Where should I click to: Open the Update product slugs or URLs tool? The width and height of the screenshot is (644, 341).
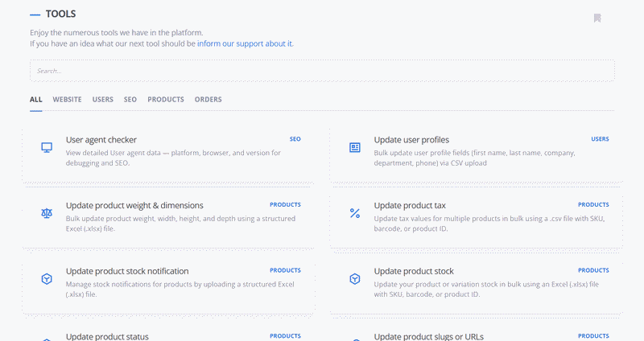[428, 336]
